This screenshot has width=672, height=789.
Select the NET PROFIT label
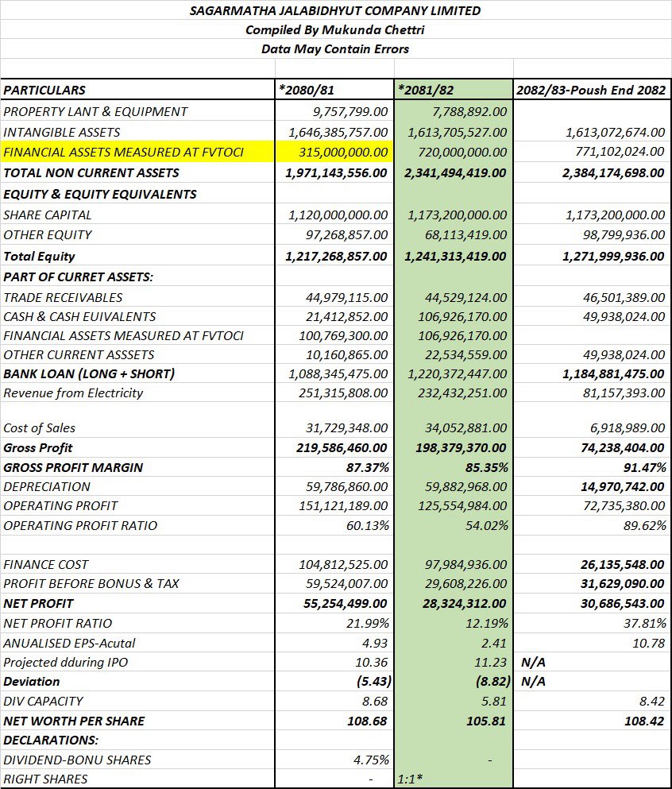tap(38, 603)
